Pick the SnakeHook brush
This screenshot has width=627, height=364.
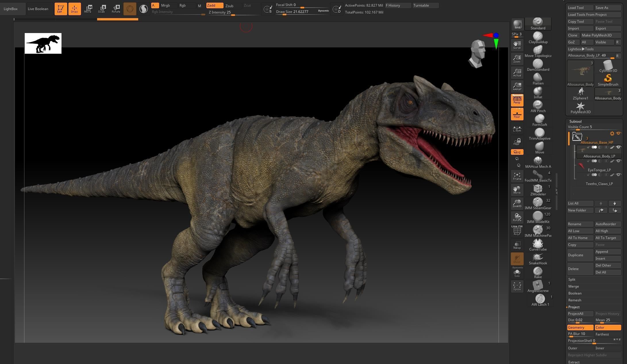(538, 258)
